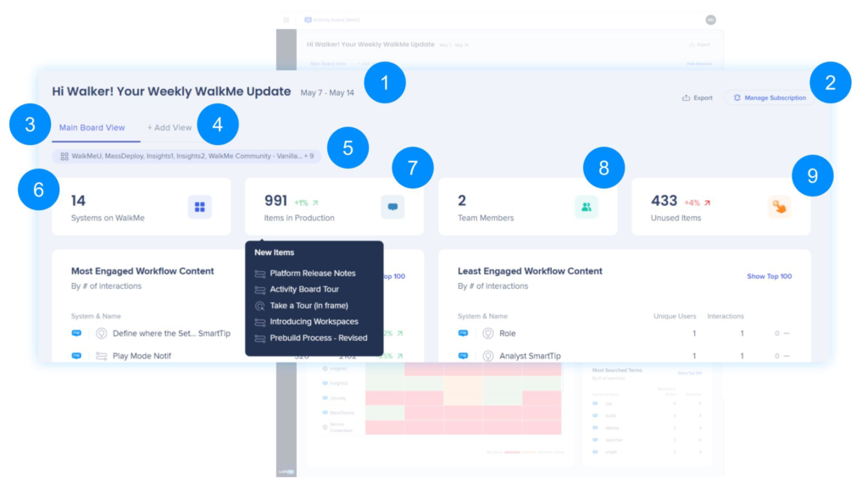Viewport: 868px width, 488px height.
Task: Click the blurred Export button in the background window
Action: pyautogui.click(x=699, y=45)
